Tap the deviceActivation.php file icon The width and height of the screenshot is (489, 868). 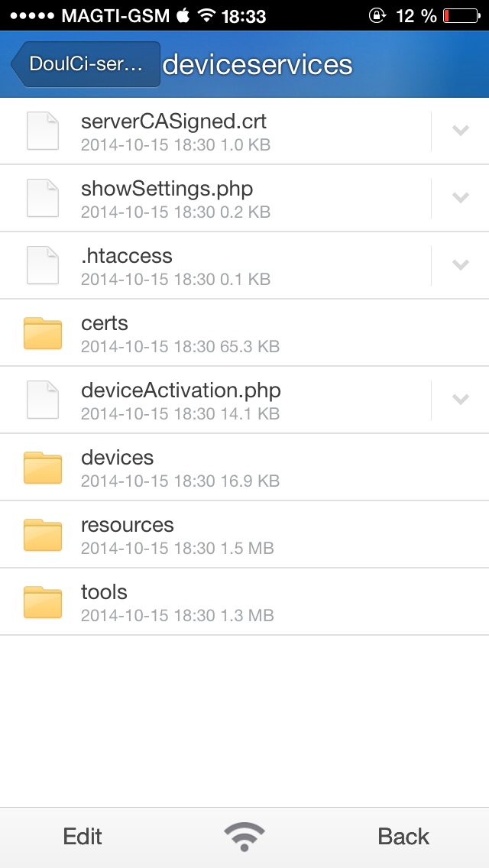click(43, 400)
